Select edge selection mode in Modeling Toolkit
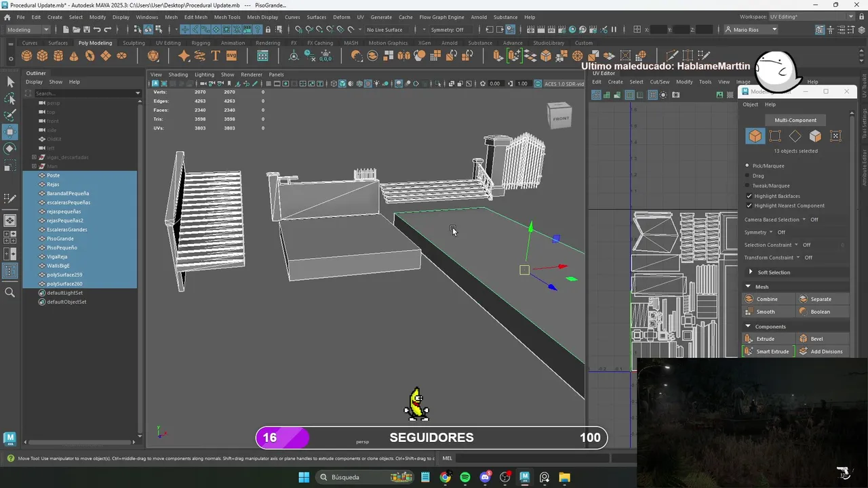The width and height of the screenshot is (868, 488). pyautogui.click(x=795, y=136)
